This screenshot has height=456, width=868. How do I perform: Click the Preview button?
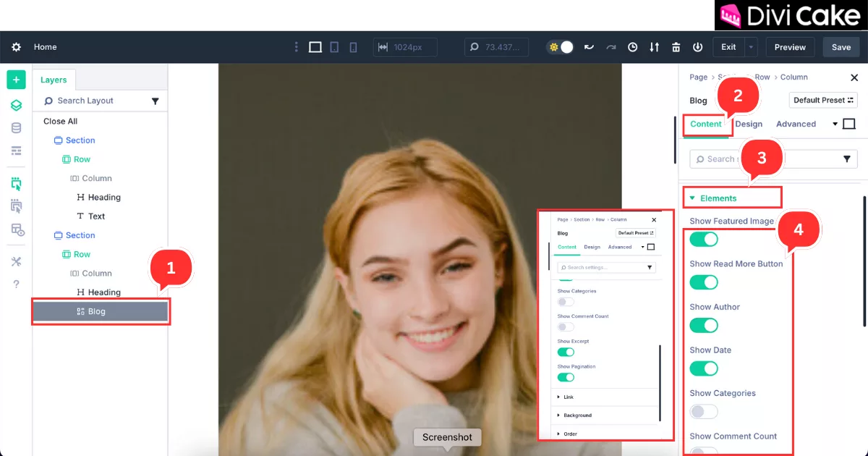tap(790, 47)
